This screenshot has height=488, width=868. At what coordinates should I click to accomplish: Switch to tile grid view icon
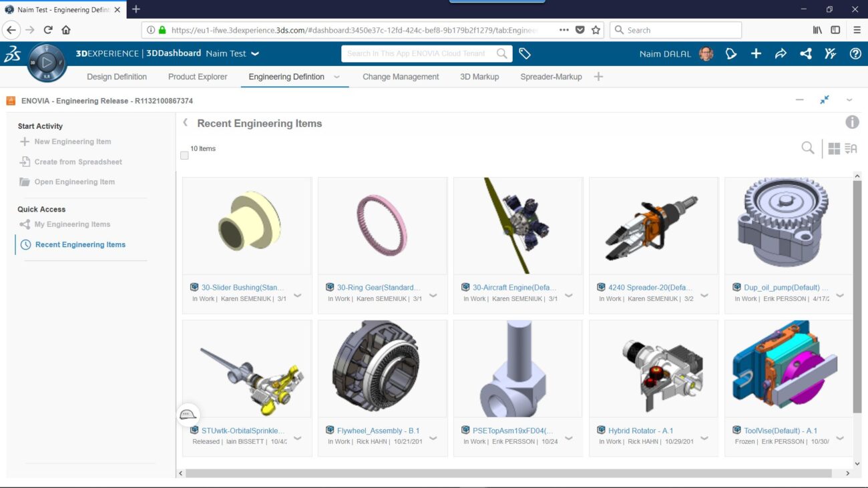834,149
